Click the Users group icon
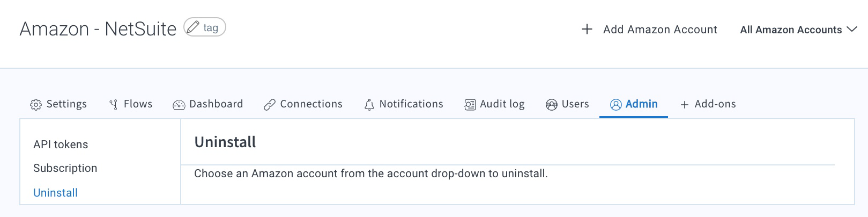This screenshot has width=868, height=217. coord(552,105)
